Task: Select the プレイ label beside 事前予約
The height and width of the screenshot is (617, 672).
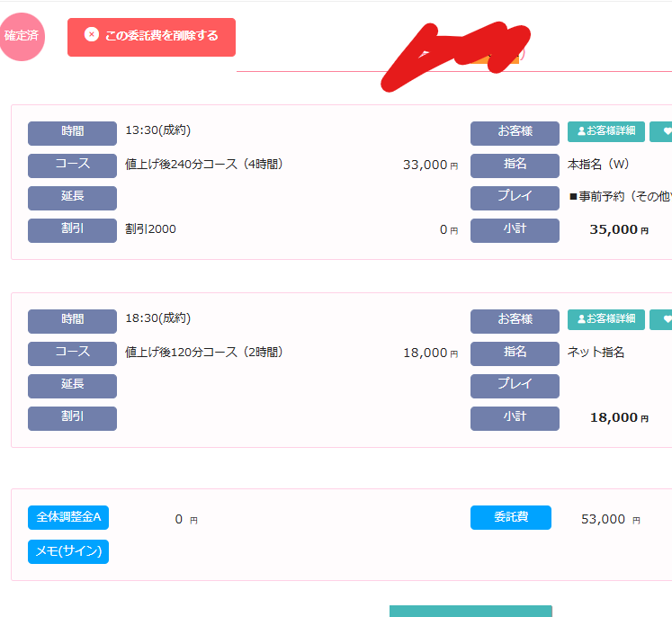Action: 515,198
